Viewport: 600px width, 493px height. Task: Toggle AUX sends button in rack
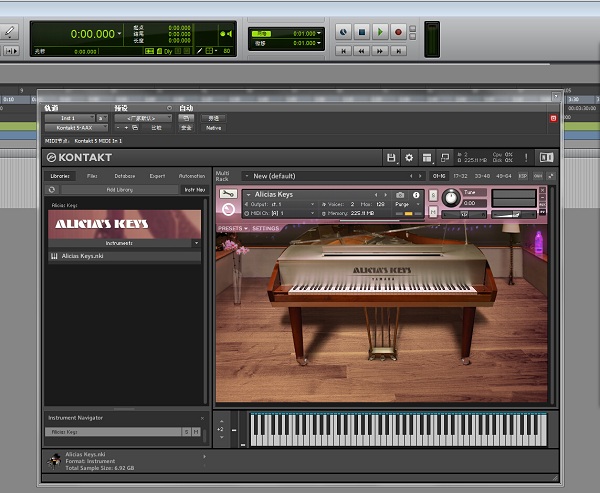[x=538, y=176]
